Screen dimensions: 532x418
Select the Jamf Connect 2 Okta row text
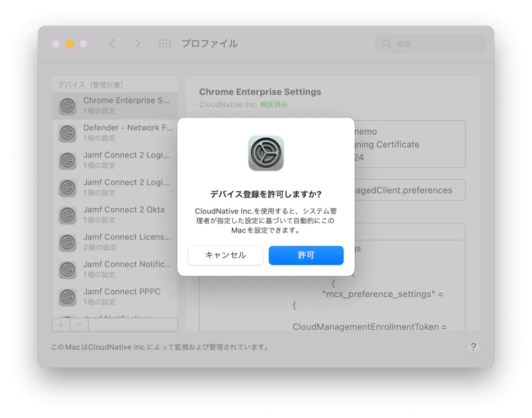click(124, 209)
